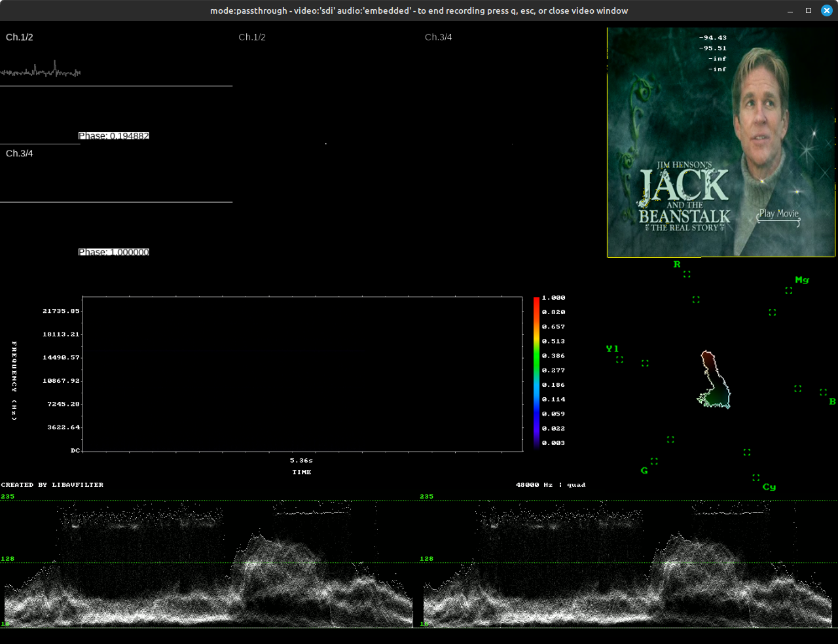Click the 21735.85 frequency axis label

[61, 311]
